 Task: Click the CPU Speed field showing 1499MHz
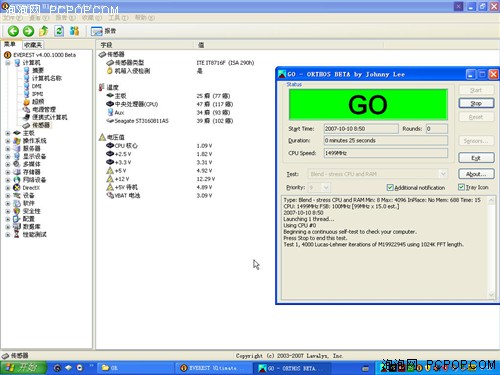click(386, 153)
